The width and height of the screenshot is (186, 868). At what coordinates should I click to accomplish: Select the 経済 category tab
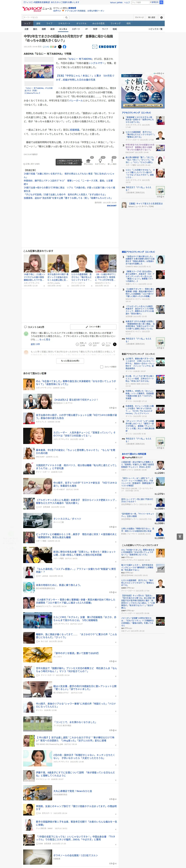[52, 29]
